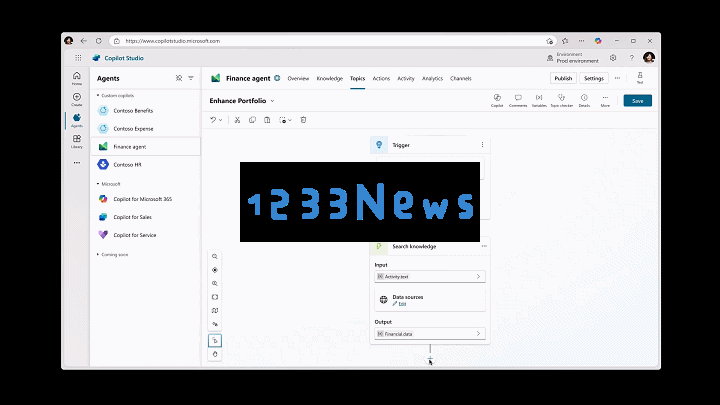
Task: Switch to the Channels tab
Action: pos(461,79)
